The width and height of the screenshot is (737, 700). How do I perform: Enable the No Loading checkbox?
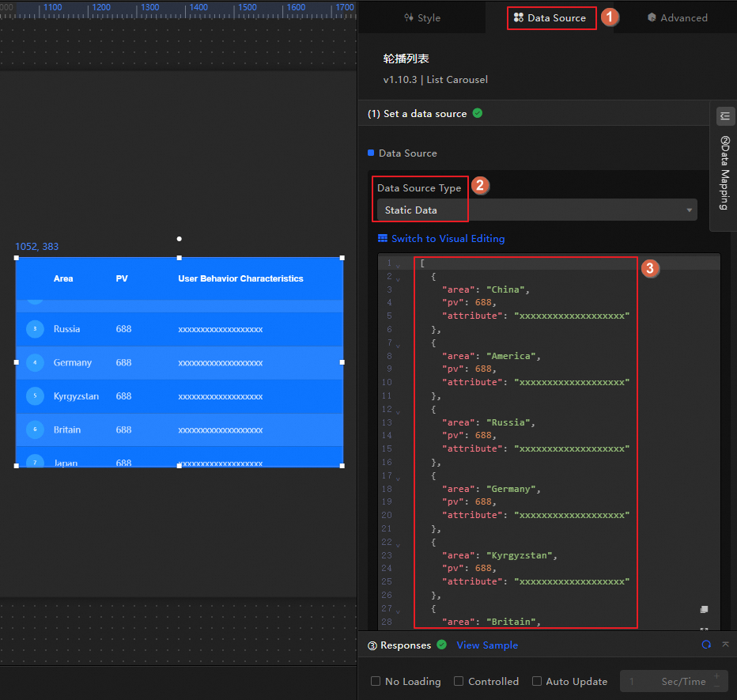(x=376, y=681)
